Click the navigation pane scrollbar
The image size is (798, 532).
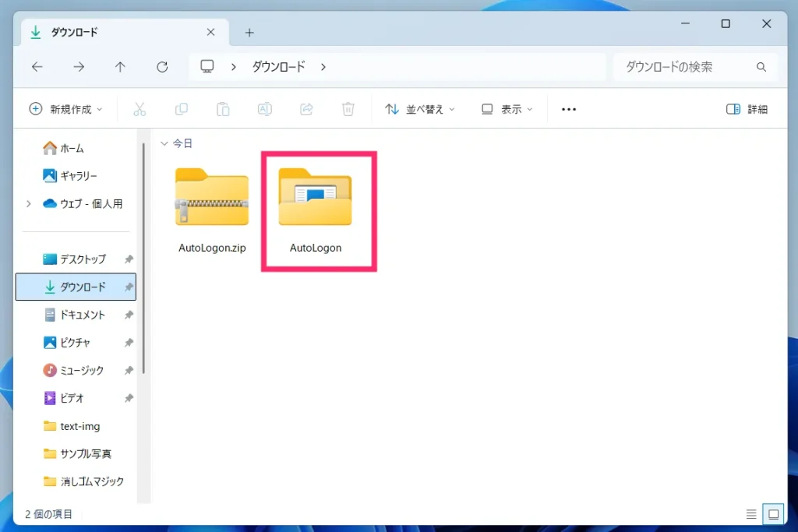click(143, 259)
